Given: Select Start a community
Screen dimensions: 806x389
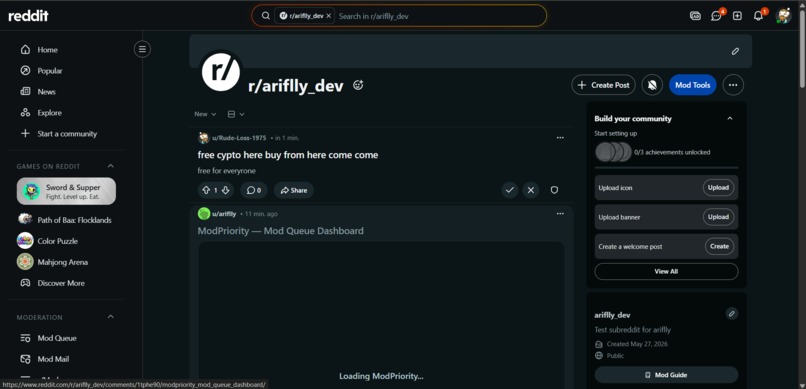Looking at the screenshot, I should tap(66, 134).
